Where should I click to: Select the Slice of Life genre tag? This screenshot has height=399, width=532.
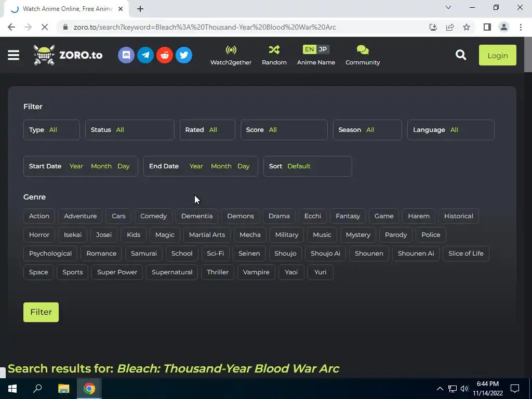click(x=466, y=254)
